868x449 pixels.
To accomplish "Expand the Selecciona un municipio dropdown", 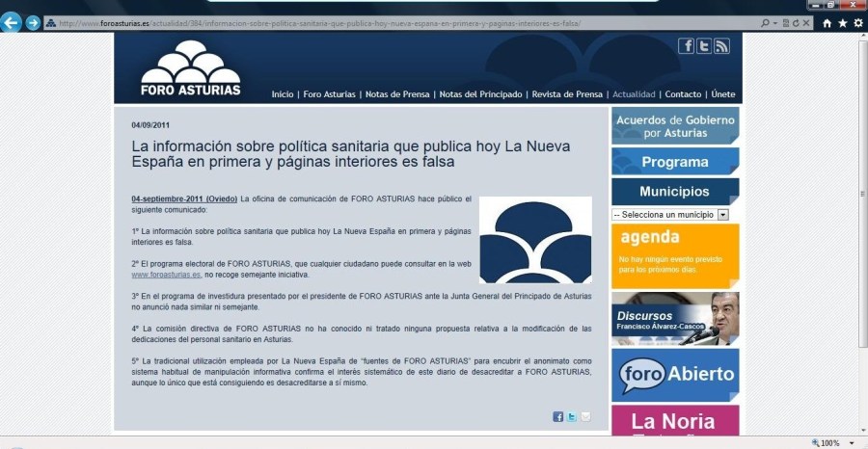I will click(670, 215).
